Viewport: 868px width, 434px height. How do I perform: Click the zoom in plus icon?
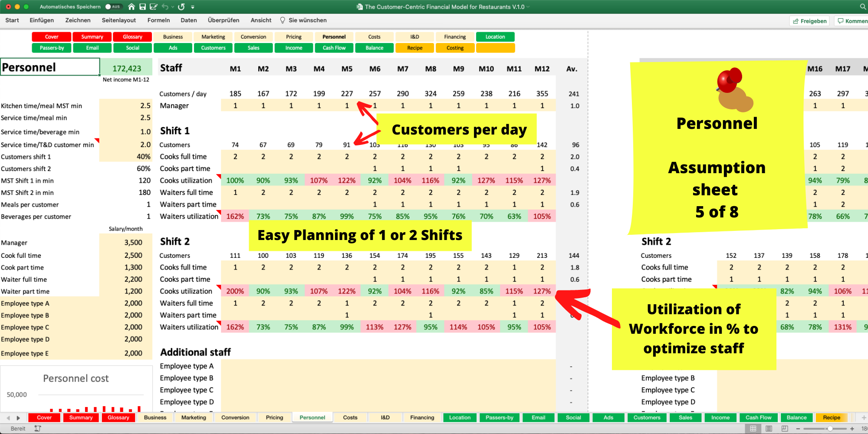(852, 429)
